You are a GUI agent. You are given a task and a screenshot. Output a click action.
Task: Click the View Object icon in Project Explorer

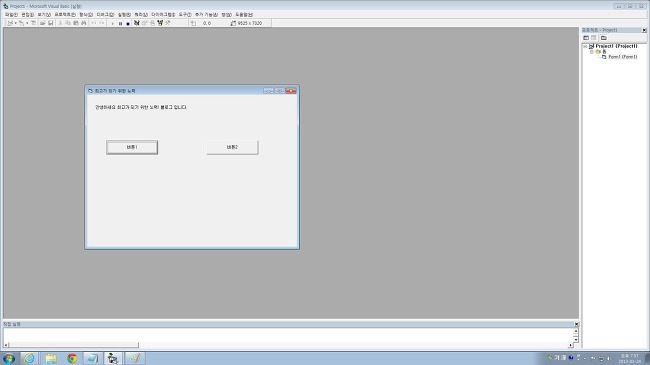coord(594,38)
